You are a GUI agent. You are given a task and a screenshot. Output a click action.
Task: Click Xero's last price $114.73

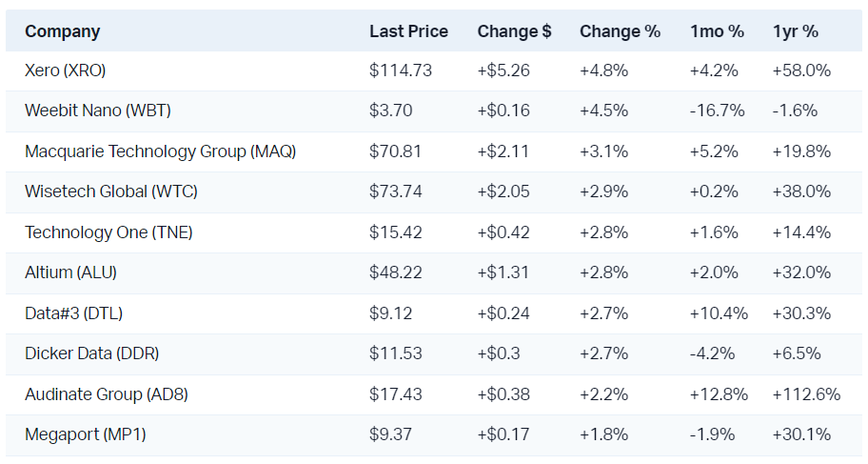click(400, 70)
